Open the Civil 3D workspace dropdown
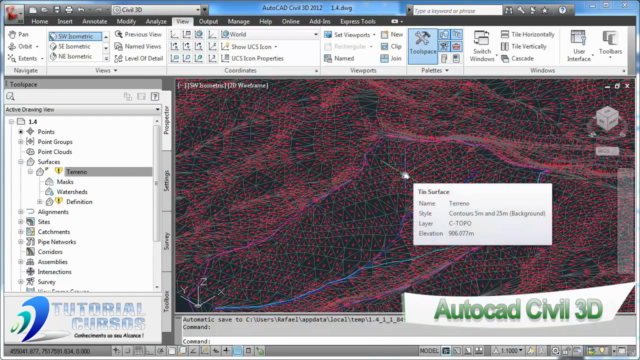This screenshot has width=640, height=360. coord(157,9)
